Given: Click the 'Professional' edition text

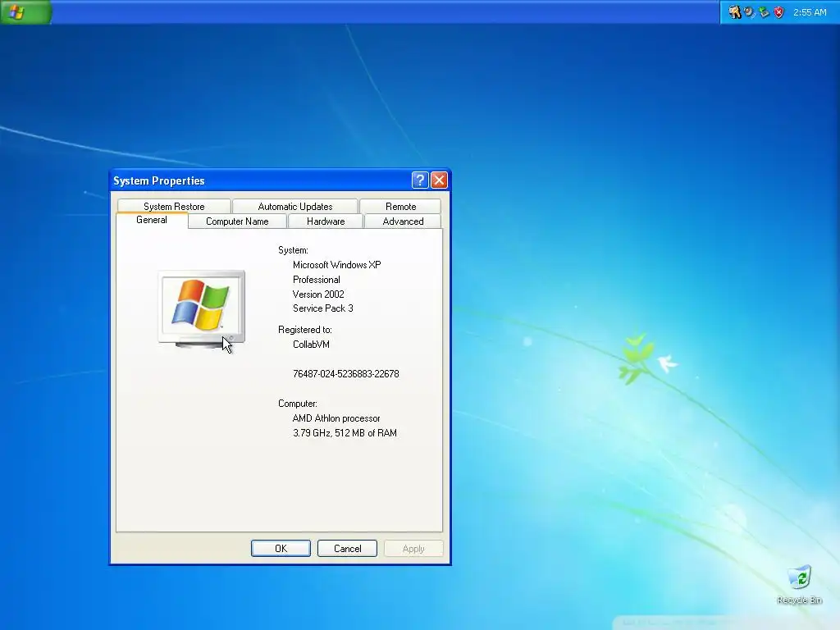Looking at the screenshot, I should point(317,280).
